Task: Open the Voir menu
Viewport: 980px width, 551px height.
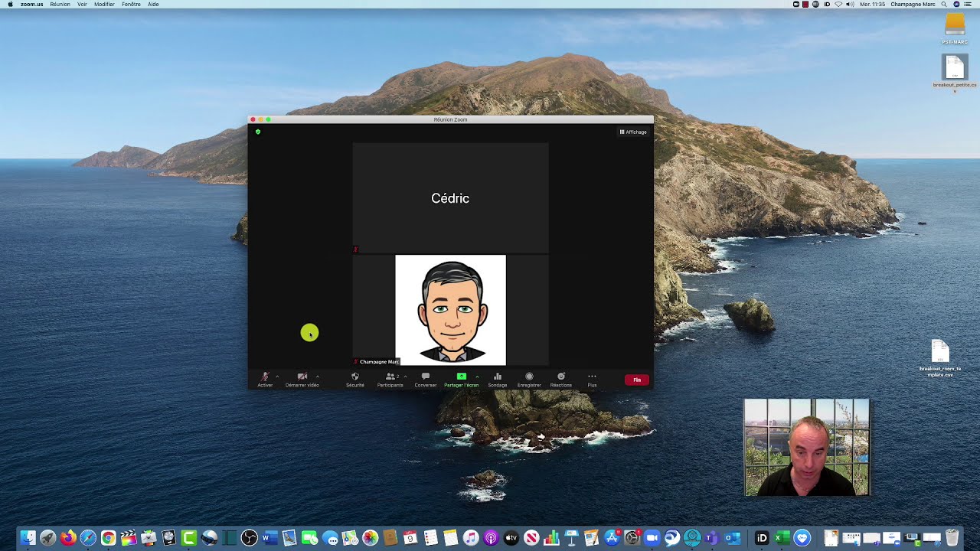Action: pyautogui.click(x=82, y=4)
